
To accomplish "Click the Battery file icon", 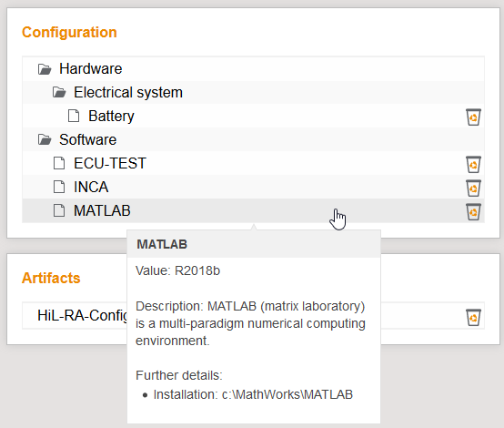I will tap(74, 116).
